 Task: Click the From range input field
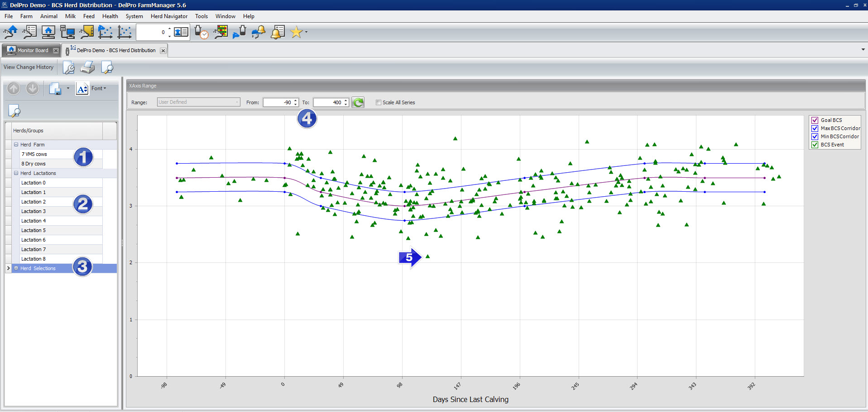[278, 102]
